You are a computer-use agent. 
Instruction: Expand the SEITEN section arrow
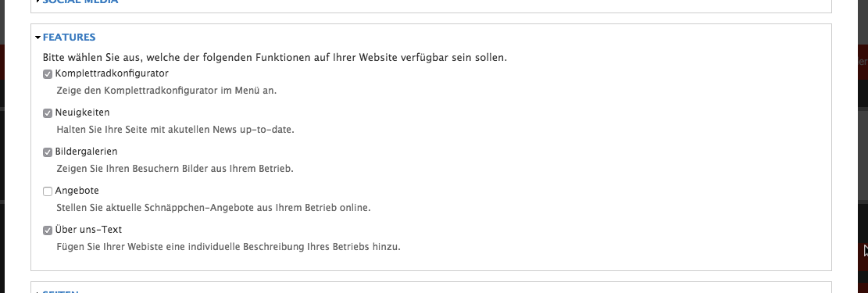tap(38, 291)
